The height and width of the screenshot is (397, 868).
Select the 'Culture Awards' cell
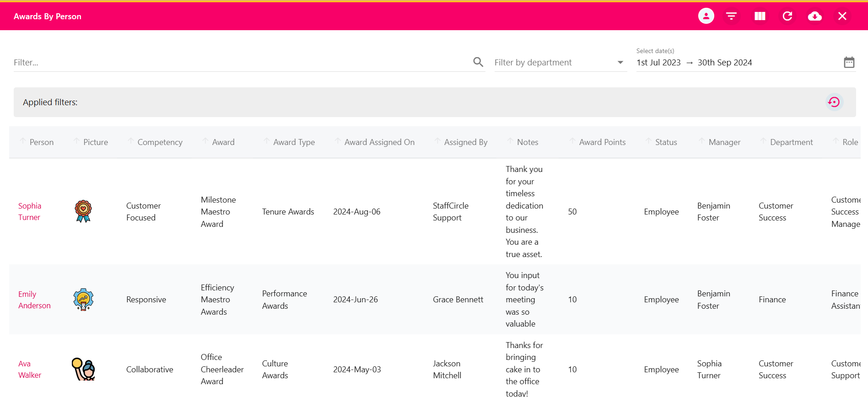pos(275,370)
